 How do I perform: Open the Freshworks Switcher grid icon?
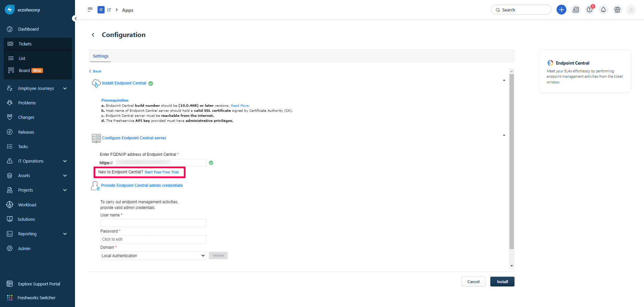pos(10,298)
